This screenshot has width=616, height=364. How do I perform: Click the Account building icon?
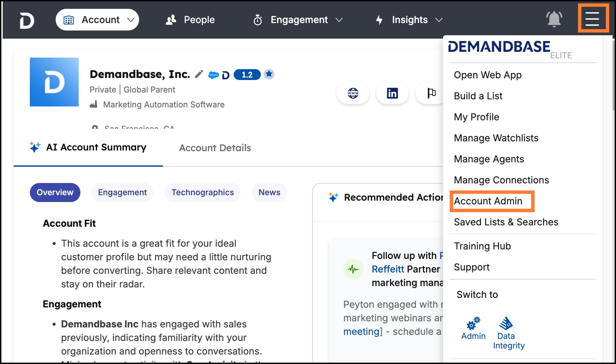(x=69, y=20)
